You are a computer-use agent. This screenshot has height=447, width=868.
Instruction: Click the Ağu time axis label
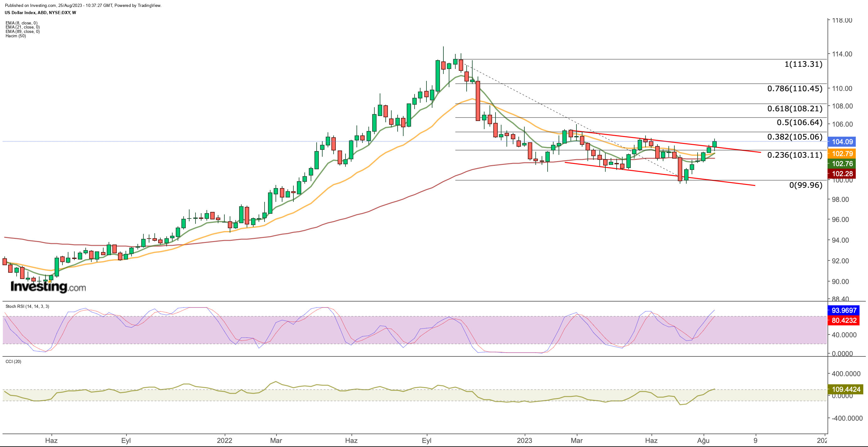[704, 441]
